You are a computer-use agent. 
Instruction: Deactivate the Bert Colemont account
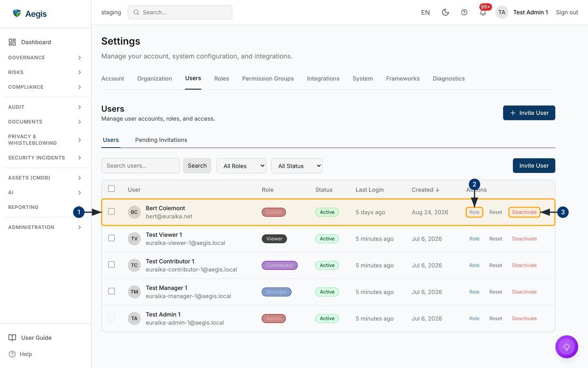(524, 212)
